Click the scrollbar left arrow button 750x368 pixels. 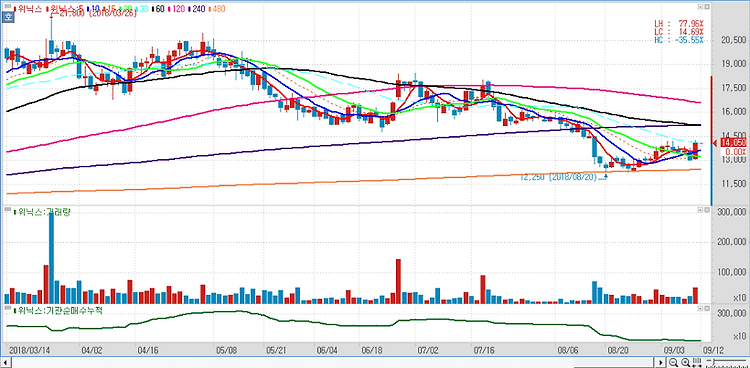[x=5, y=362]
